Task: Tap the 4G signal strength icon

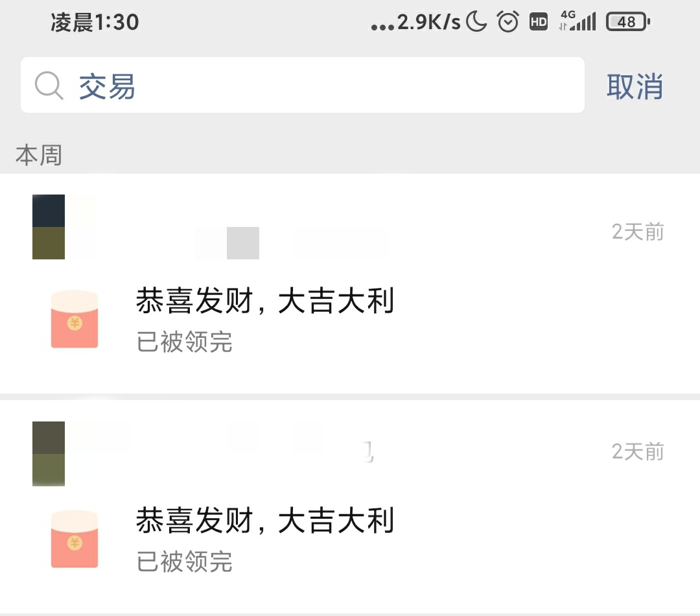Action: point(577,21)
